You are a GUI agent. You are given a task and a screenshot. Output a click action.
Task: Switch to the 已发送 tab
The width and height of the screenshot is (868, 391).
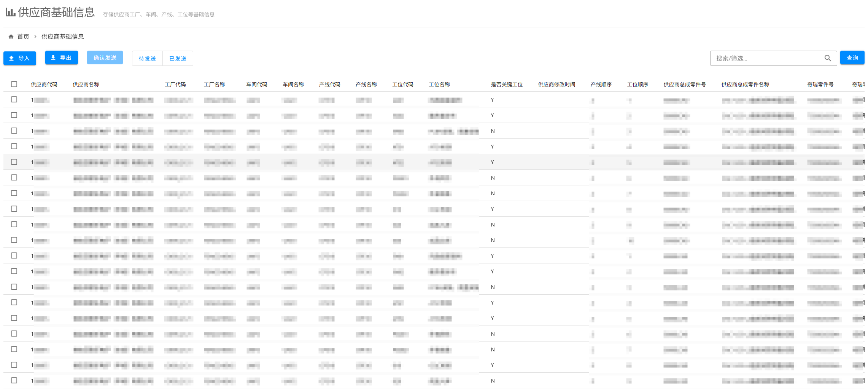[x=178, y=58]
